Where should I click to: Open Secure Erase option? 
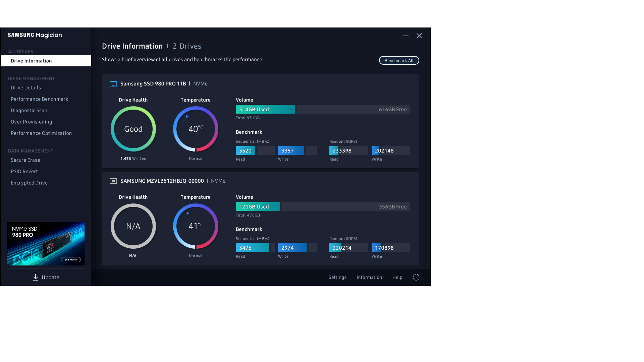[25, 160]
